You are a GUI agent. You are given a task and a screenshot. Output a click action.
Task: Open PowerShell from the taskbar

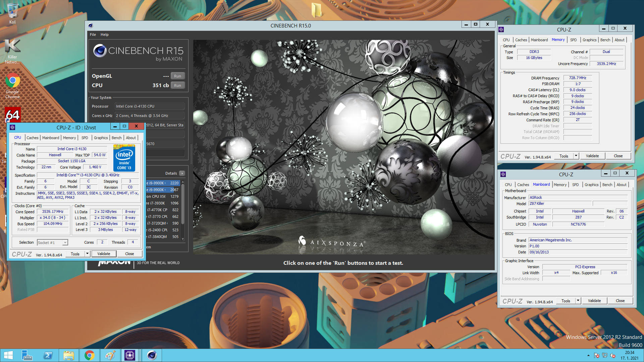[48, 355]
